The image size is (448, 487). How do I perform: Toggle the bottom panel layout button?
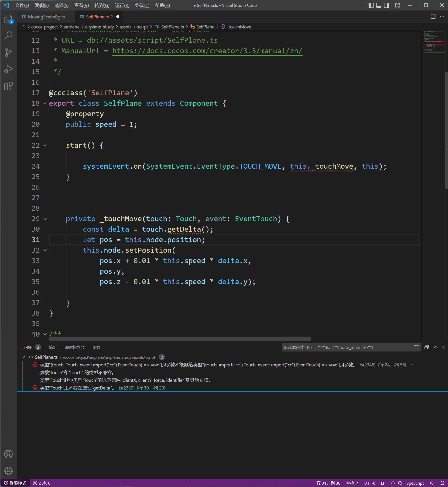tap(379, 5)
